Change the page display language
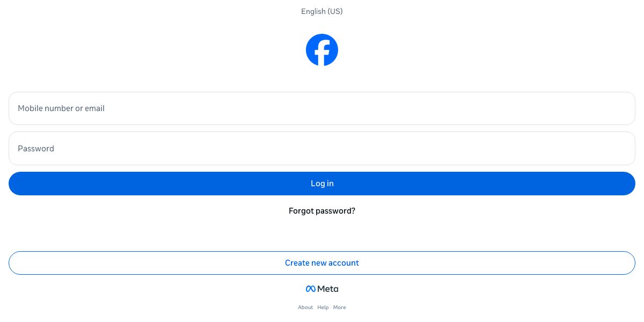Image resolution: width=644 pixels, height=322 pixels. (322, 11)
